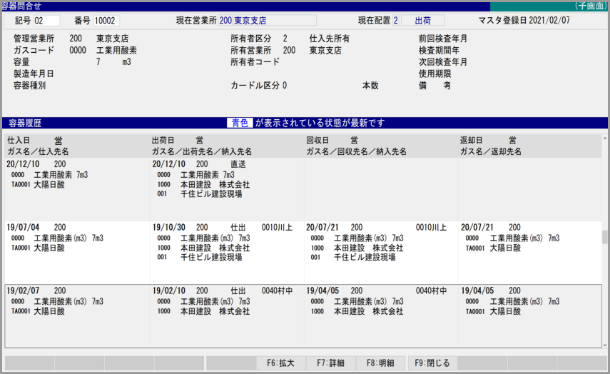Click the F6:拡大 function button
The image size is (610, 374).
point(281,363)
